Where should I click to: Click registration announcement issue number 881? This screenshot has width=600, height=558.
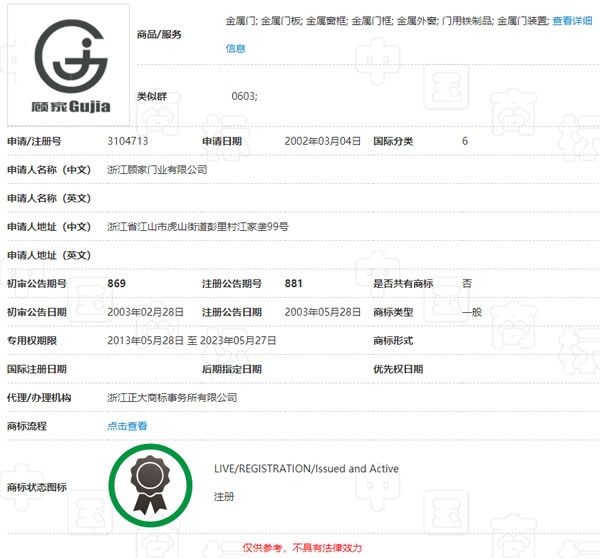tap(293, 283)
